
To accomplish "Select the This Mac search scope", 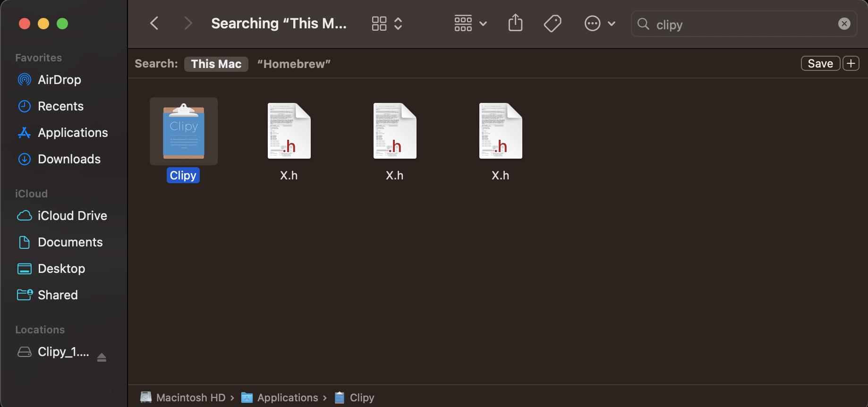I will (216, 64).
